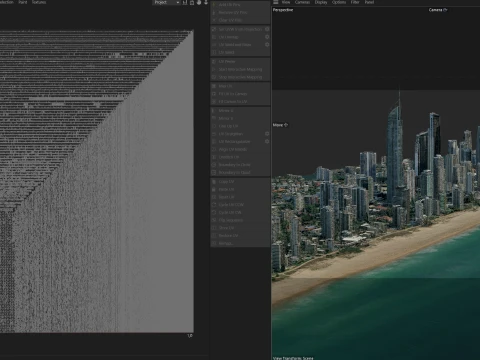The height and width of the screenshot is (360, 480).
Task: Open the Paint menu
Action: [23, 2]
